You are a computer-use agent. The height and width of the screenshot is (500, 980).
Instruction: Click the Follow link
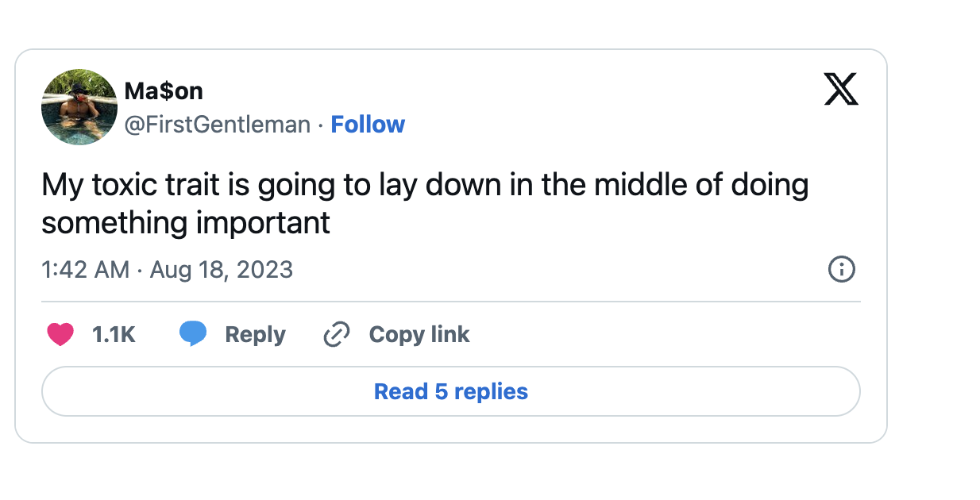click(368, 124)
